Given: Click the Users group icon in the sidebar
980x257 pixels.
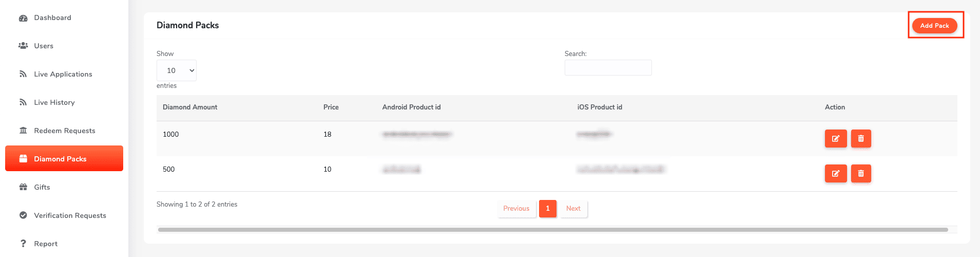Looking at the screenshot, I should click(x=23, y=46).
